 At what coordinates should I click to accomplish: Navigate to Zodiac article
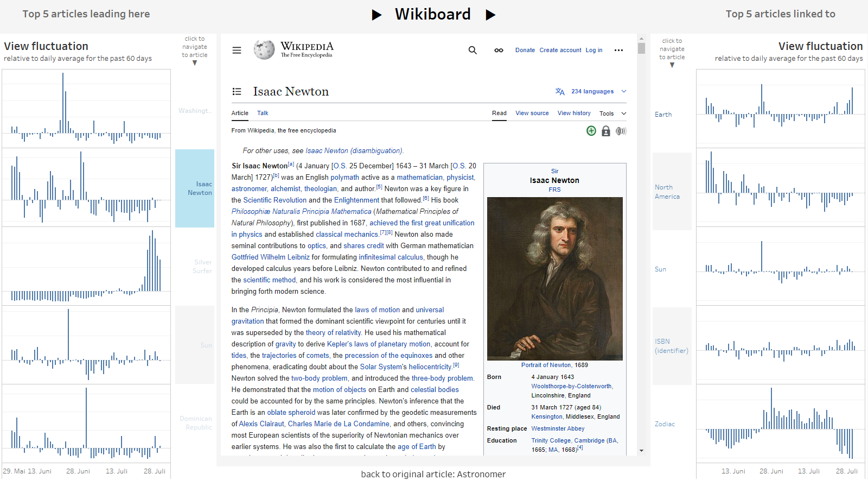point(672,424)
